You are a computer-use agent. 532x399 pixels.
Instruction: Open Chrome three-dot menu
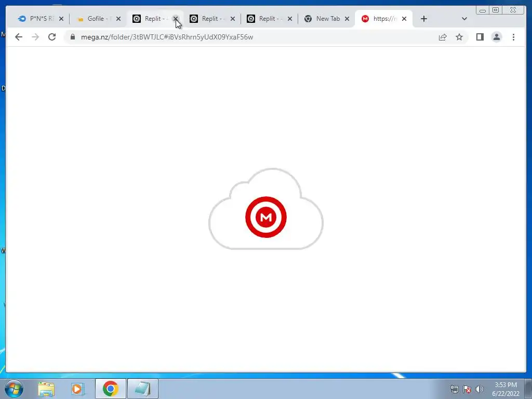513,37
